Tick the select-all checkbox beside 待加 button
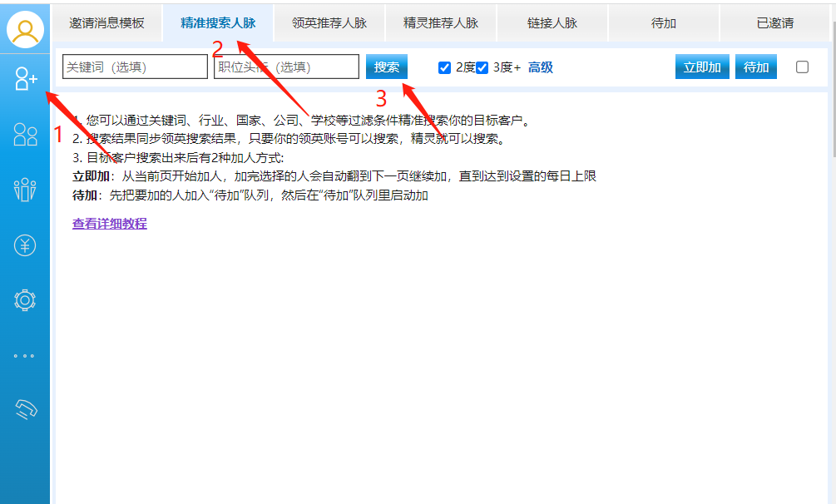This screenshot has height=504, width=836. pos(802,67)
